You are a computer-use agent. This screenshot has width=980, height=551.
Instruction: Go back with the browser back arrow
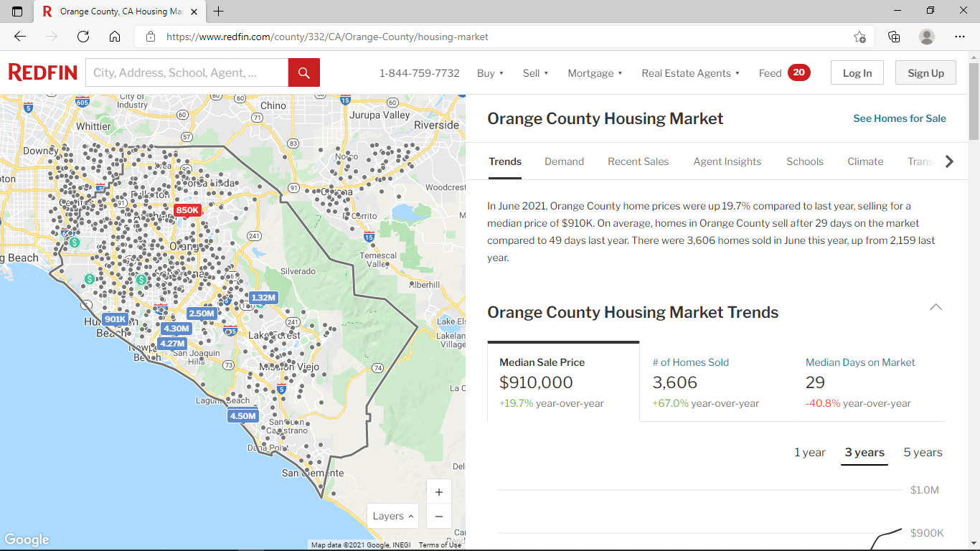[x=20, y=37]
